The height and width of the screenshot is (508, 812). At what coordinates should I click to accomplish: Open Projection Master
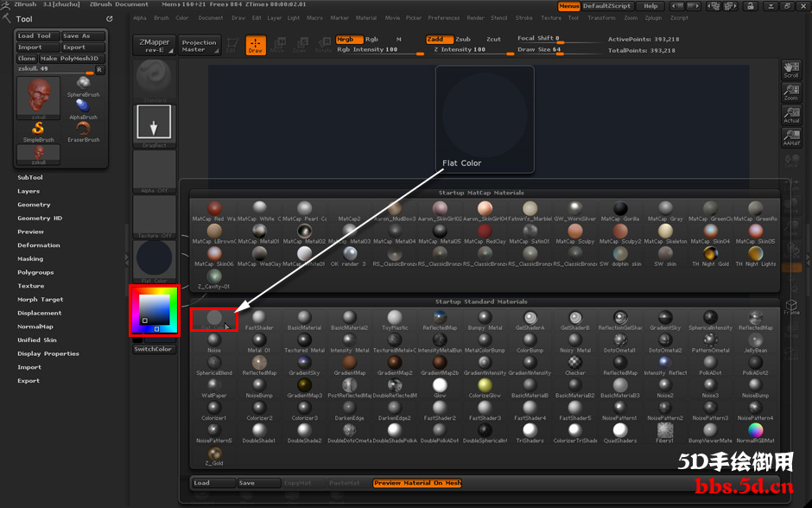coord(200,46)
